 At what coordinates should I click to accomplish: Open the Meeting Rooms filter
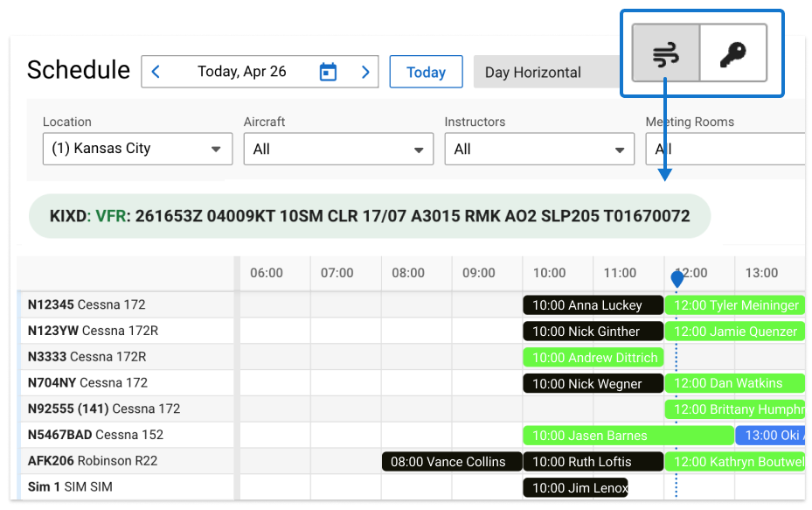pyautogui.click(x=725, y=149)
